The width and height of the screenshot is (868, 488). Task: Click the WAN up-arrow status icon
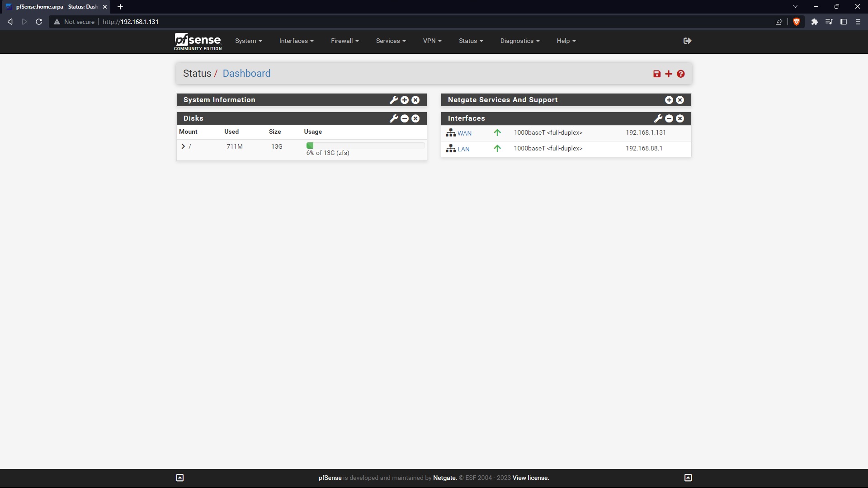(497, 133)
